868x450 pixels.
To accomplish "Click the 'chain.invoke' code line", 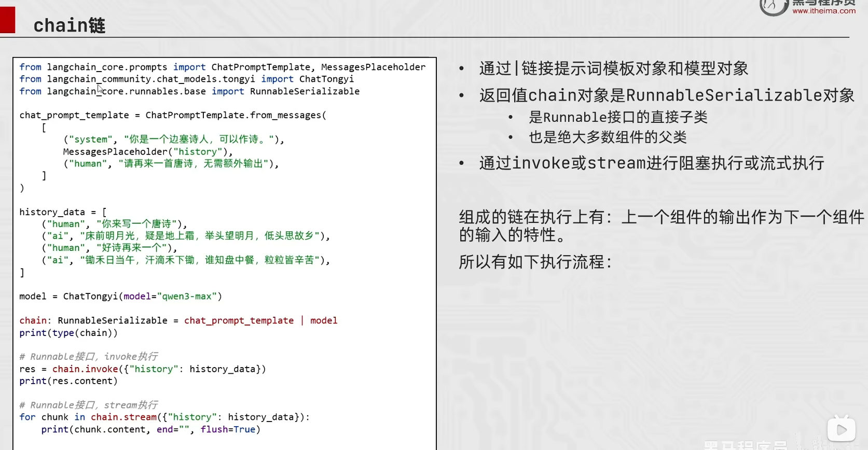I will [143, 369].
